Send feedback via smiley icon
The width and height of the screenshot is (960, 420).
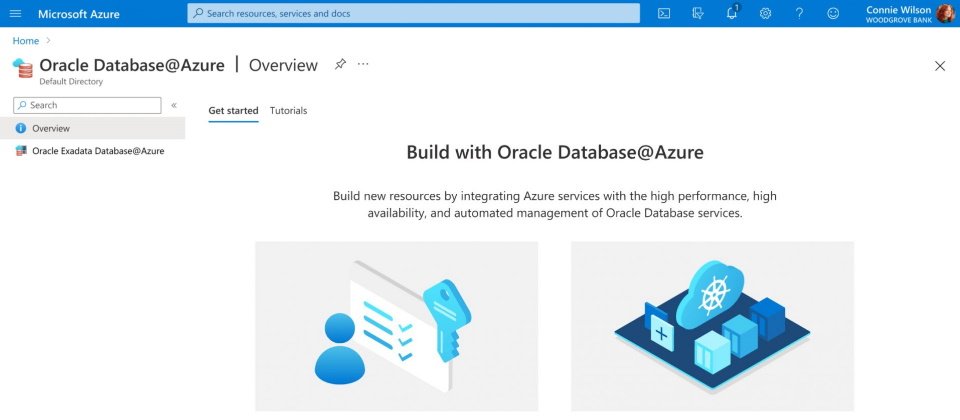point(833,13)
